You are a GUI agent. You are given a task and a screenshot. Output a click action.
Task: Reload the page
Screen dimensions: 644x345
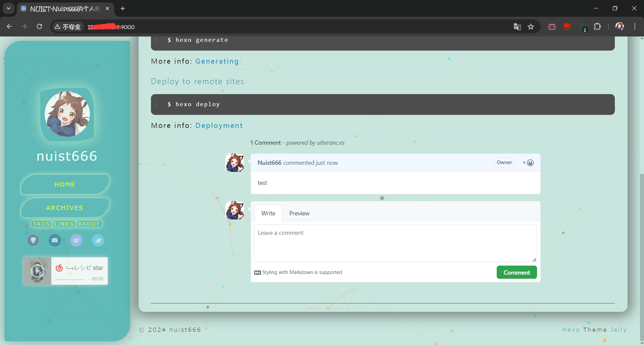(x=39, y=27)
